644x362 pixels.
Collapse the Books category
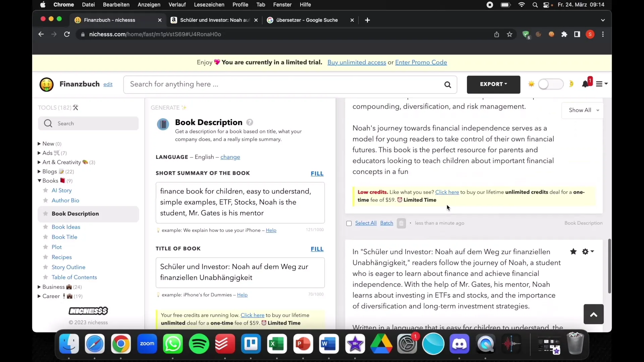pyautogui.click(x=39, y=181)
